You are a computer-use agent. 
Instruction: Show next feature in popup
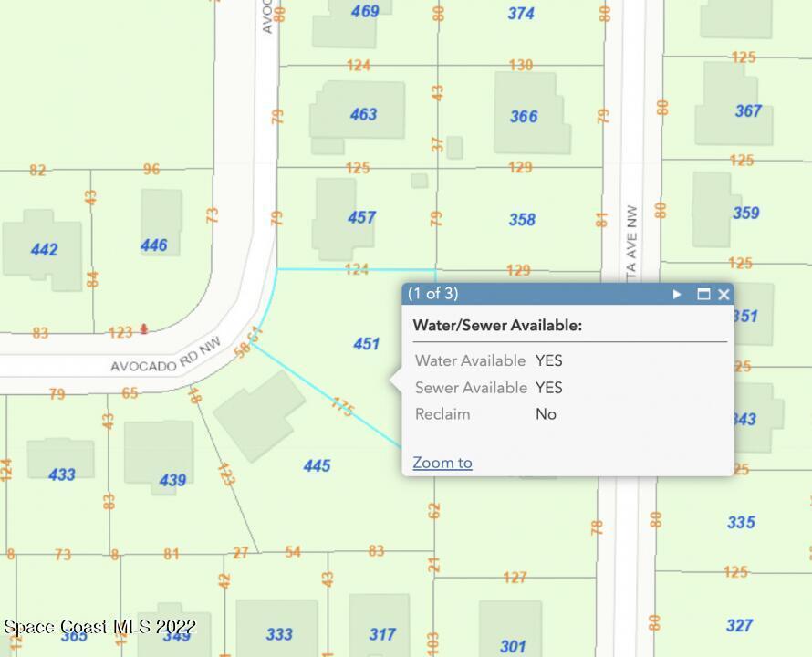click(677, 294)
